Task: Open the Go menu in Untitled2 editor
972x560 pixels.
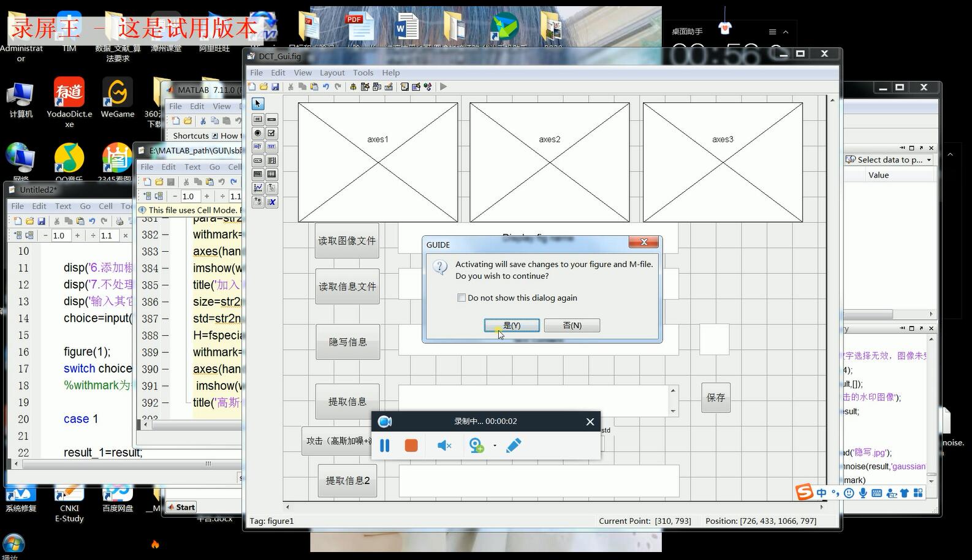Action: [85, 206]
